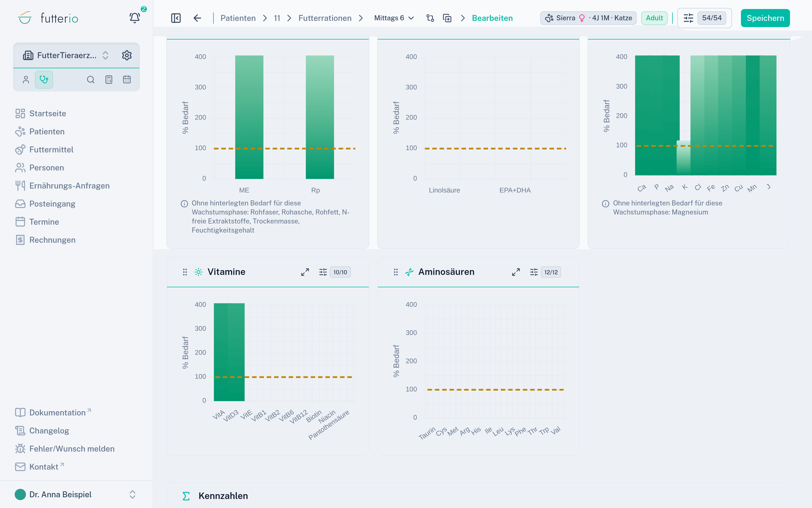The height and width of the screenshot is (508, 812).
Task: Save with the Speichern button
Action: click(x=765, y=18)
